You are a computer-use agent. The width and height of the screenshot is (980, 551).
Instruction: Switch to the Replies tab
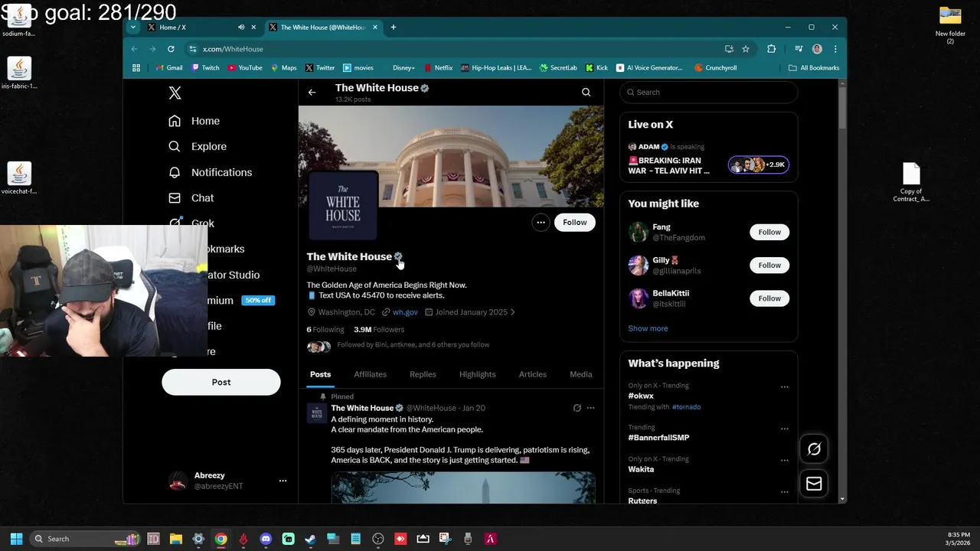tap(423, 374)
